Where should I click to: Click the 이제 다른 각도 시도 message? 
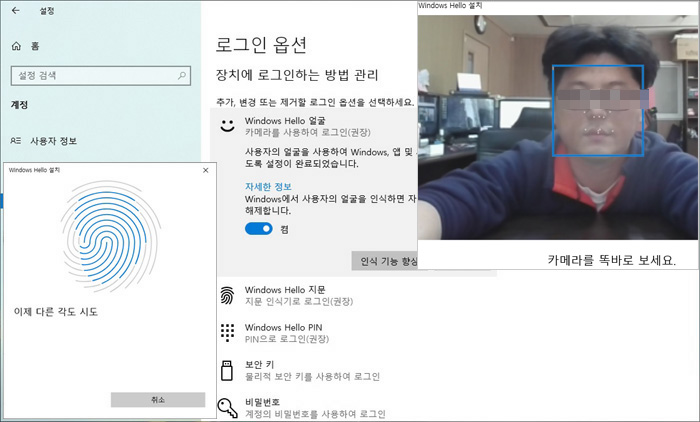pos(56,312)
